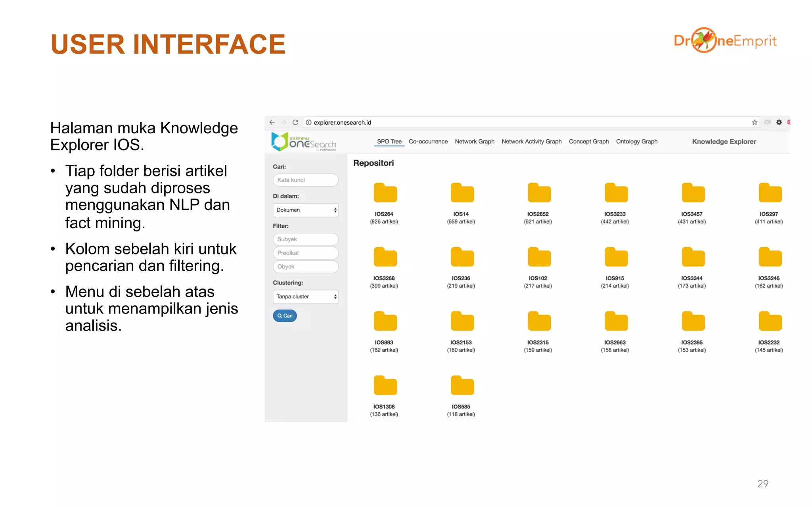This screenshot has height=508, width=812.
Task: Focus the Predikat filter field
Action: [x=305, y=253]
